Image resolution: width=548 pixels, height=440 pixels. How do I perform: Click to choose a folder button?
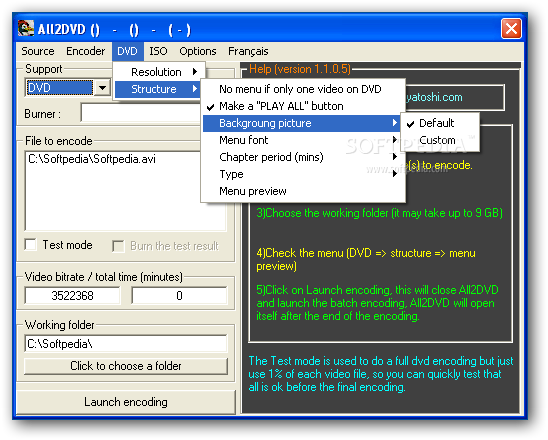(x=126, y=366)
